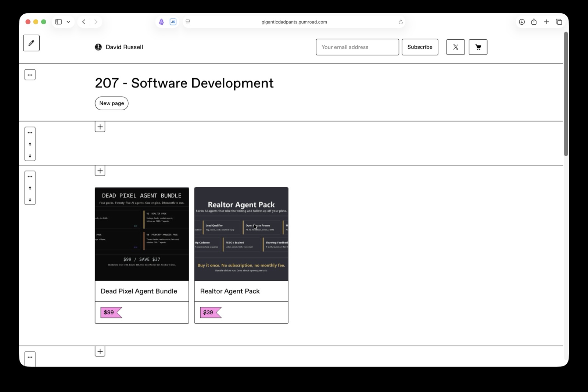Open the Share menu in Safari
This screenshot has height=392, width=588.
[x=534, y=22]
